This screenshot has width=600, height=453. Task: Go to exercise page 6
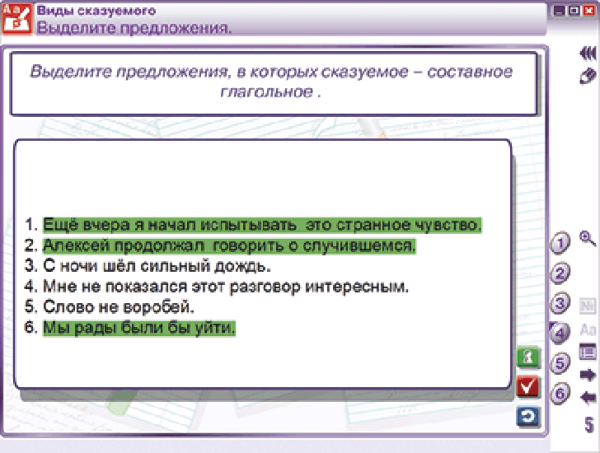pyautogui.click(x=560, y=393)
